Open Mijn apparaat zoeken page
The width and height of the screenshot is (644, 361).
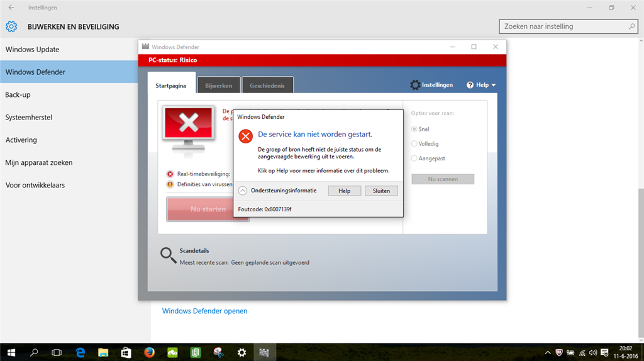(x=69, y=162)
